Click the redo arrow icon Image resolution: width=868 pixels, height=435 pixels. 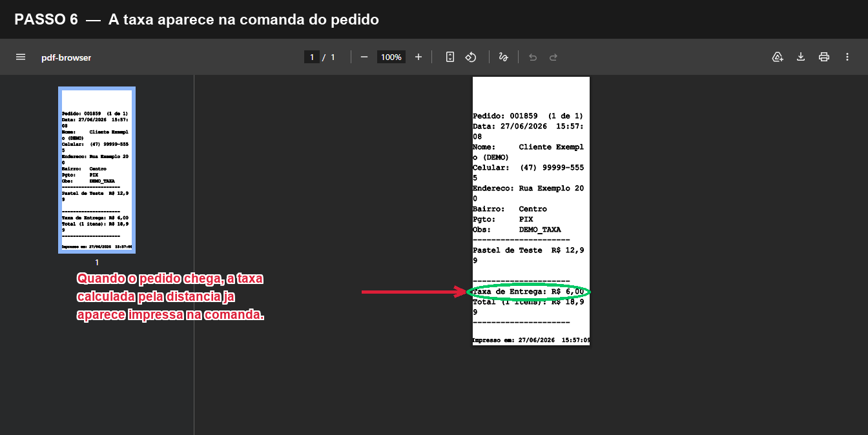pyautogui.click(x=553, y=57)
